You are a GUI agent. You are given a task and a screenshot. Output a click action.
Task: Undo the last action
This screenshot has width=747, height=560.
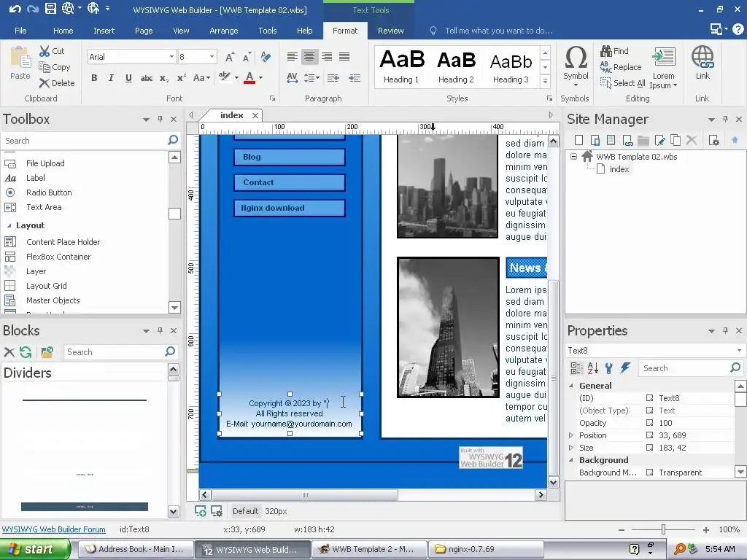[15, 9]
